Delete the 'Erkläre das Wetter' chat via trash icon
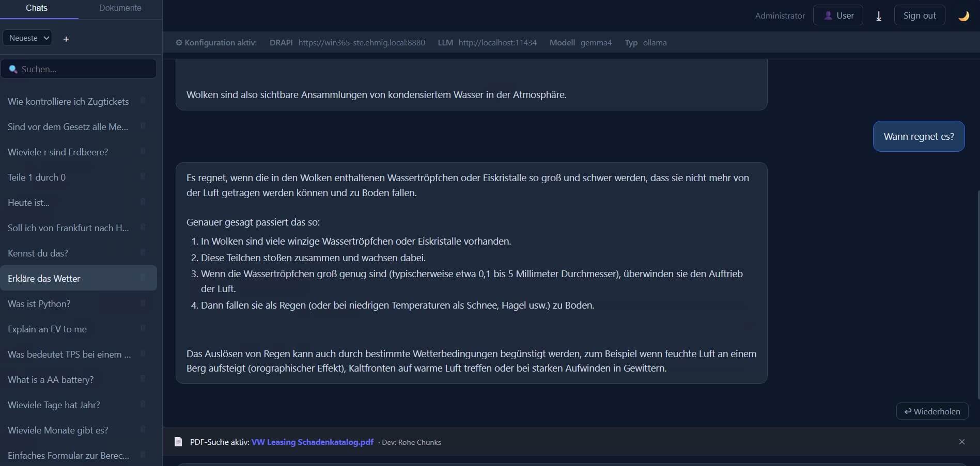This screenshot has width=980, height=466. point(143,278)
